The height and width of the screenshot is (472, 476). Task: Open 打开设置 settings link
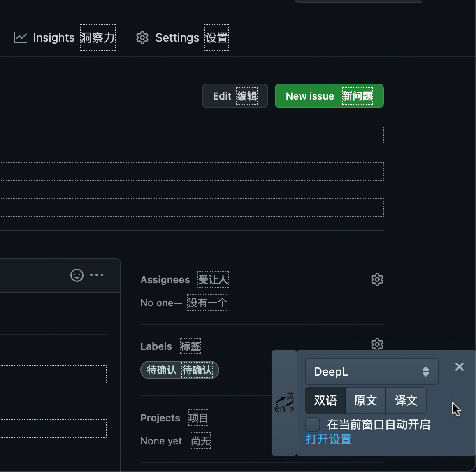[x=328, y=439]
